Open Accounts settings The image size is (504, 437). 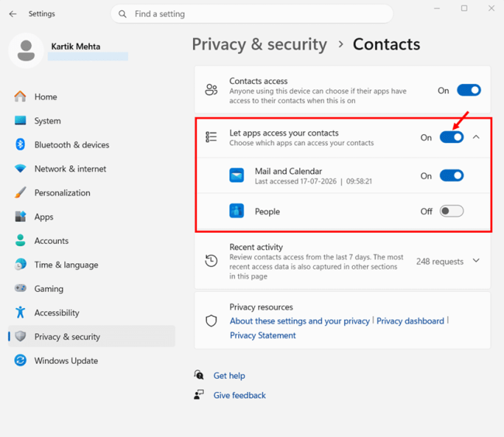pyautogui.click(x=91, y=241)
